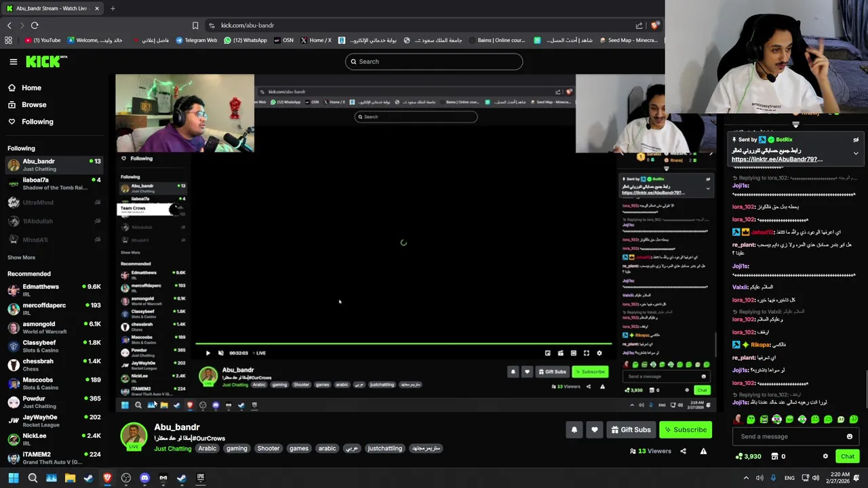Open the linktr.ee pinned message link
Image resolution: width=868 pixels, height=488 pixels.
(776, 159)
